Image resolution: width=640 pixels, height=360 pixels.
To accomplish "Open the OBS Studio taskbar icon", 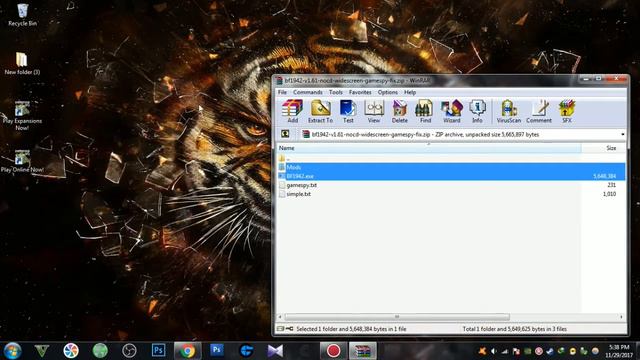I will tap(129, 351).
